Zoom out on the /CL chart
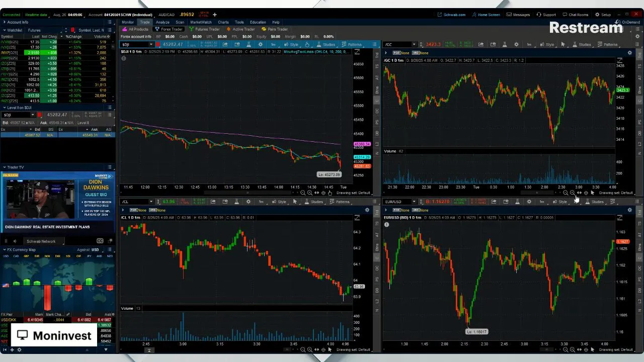Viewport: 644px width, 362px height. [x=302, y=349]
